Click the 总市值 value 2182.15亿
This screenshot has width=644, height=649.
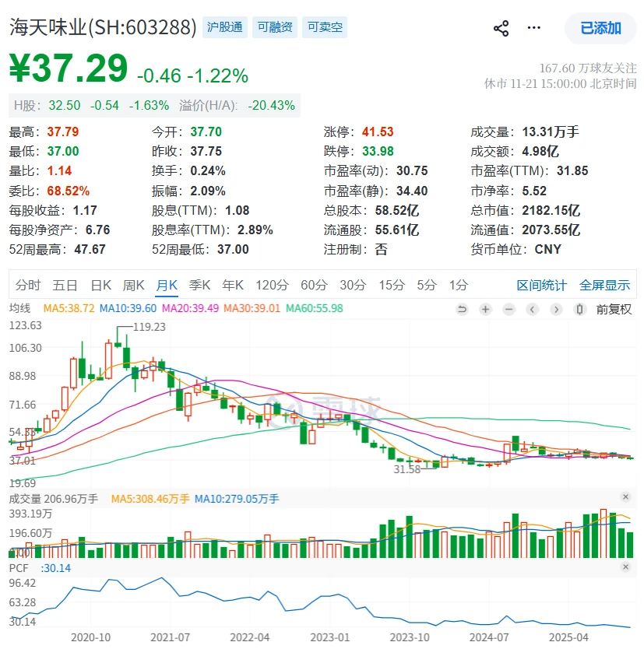click(551, 211)
